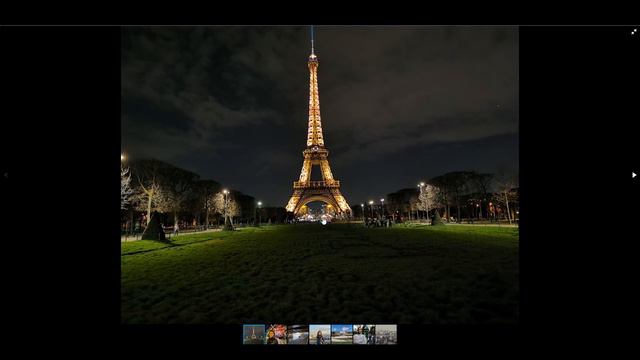Image resolution: width=640 pixels, height=360 pixels.
Task: Open the sixth thumbnail showing two people
Action: [364, 334]
